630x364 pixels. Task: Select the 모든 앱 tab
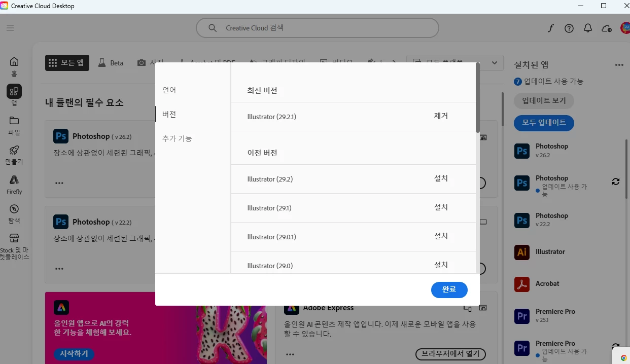(67, 63)
